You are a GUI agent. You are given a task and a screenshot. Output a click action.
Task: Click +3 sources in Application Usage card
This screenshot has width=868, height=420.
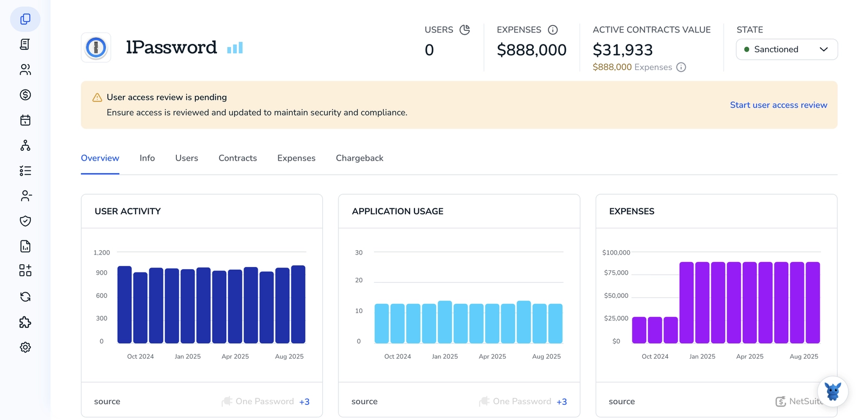(561, 402)
